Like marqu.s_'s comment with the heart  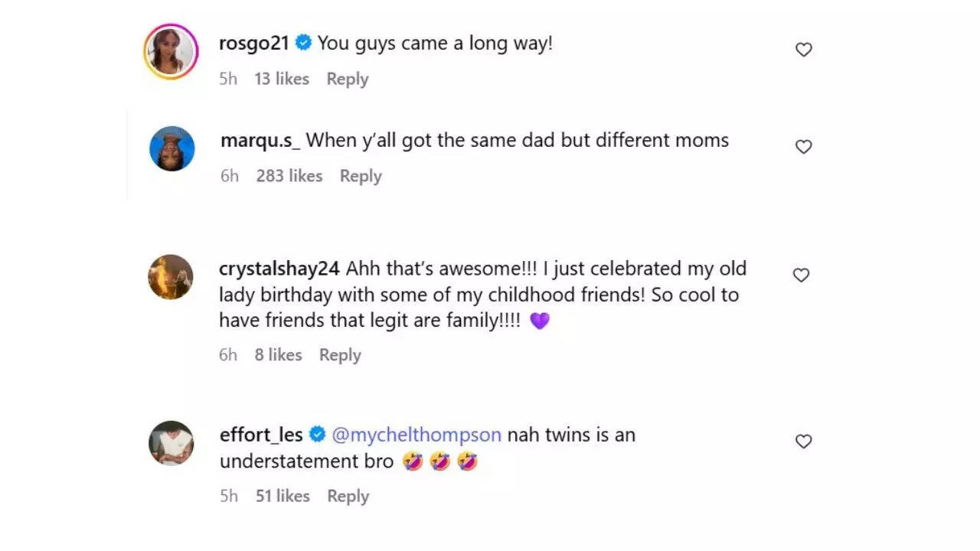point(803,147)
